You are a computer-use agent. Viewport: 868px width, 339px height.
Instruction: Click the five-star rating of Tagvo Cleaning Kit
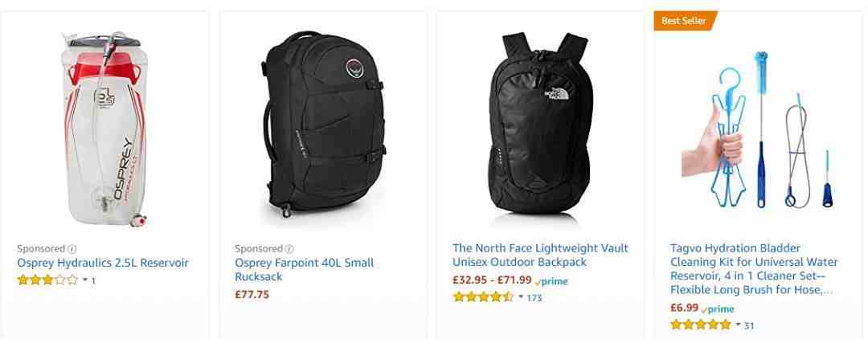[x=701, y=325]
